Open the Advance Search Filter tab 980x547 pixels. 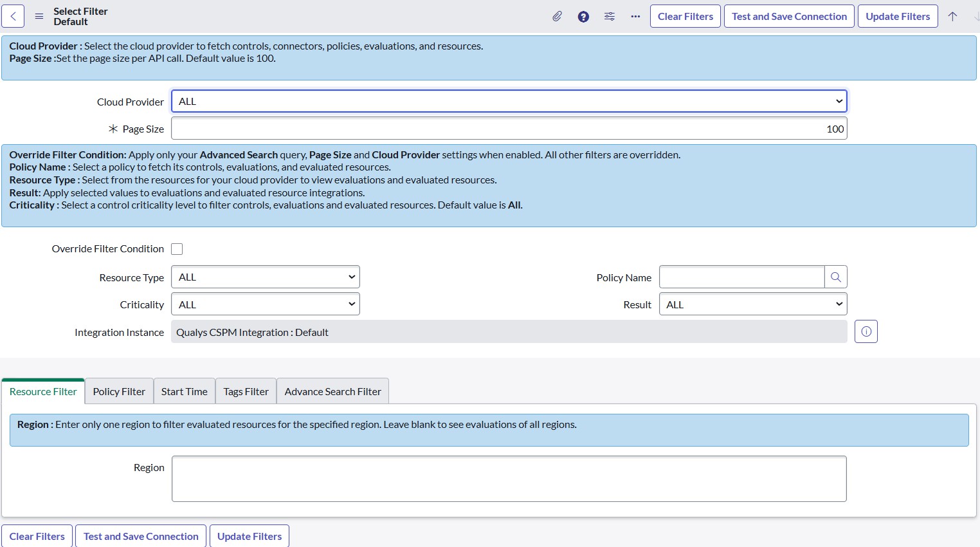(333, 391)
